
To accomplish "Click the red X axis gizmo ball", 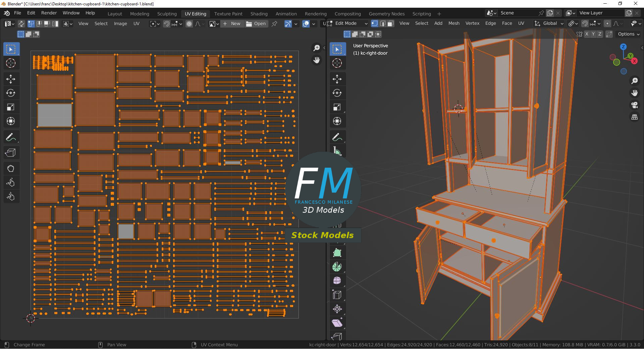I will tap(634, 61).
